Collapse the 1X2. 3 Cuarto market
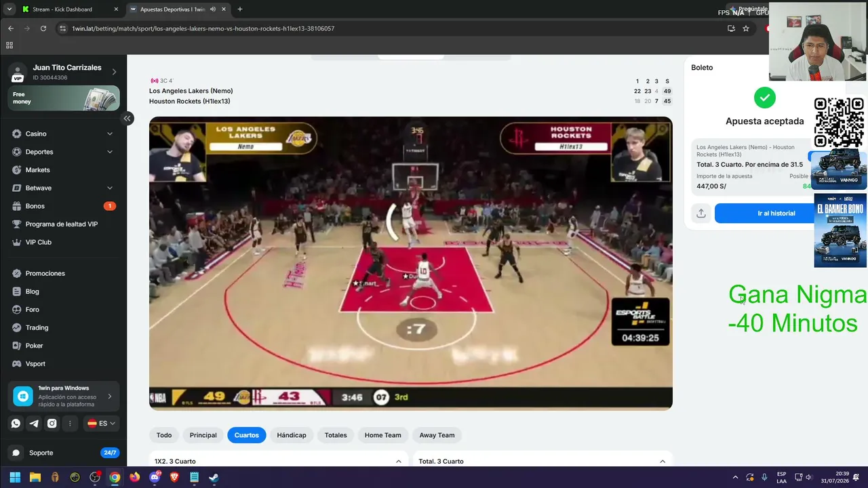The height and width of the screenshot is (488, 868). click(x=398, y=462)
